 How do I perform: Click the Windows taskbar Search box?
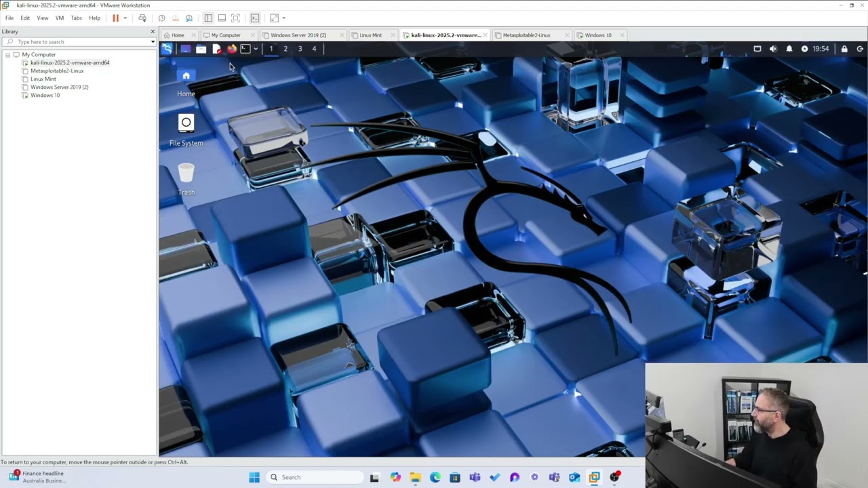pos(314,477)
